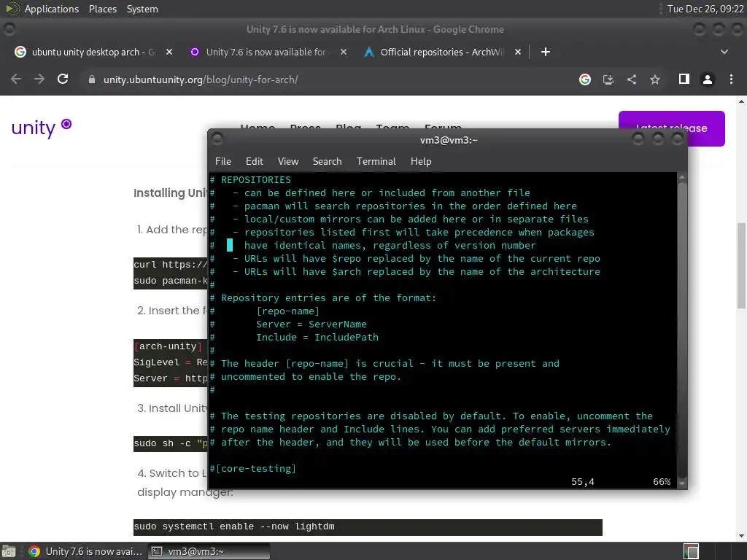
Task: Click the show desktop icon in taskbar
Action: [9, 551]
